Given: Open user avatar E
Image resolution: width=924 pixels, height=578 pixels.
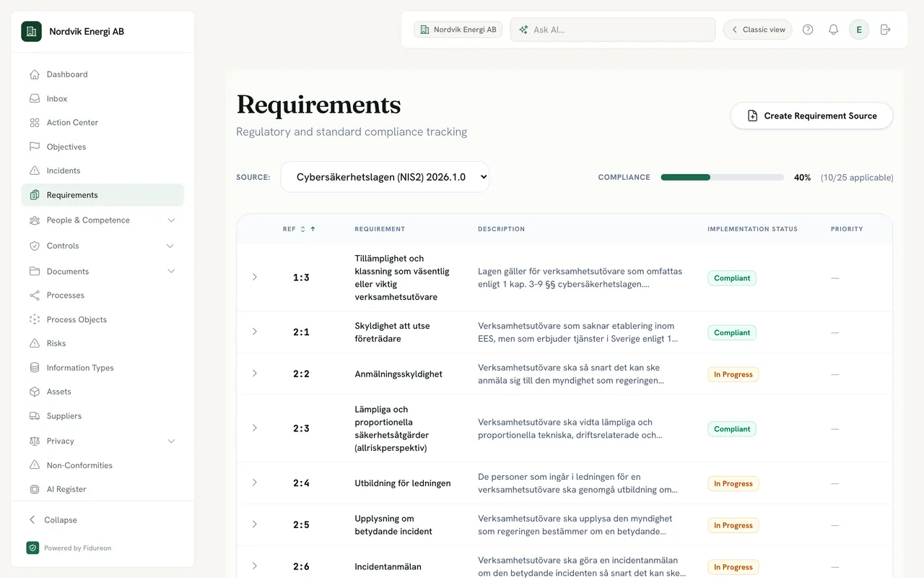Looking at the screenshot, I should [x=859, y=30].
